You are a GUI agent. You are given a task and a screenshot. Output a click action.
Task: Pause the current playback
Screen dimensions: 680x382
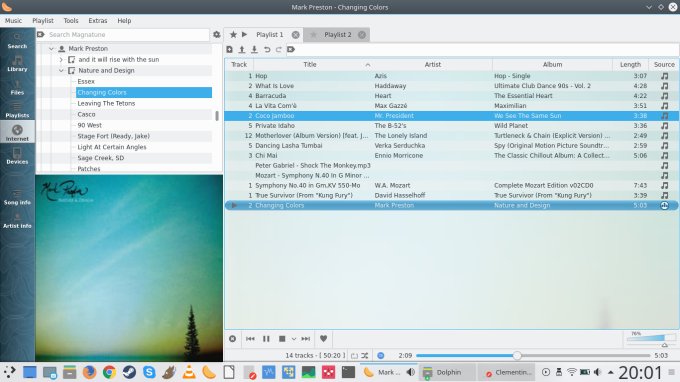click(266, 339)
